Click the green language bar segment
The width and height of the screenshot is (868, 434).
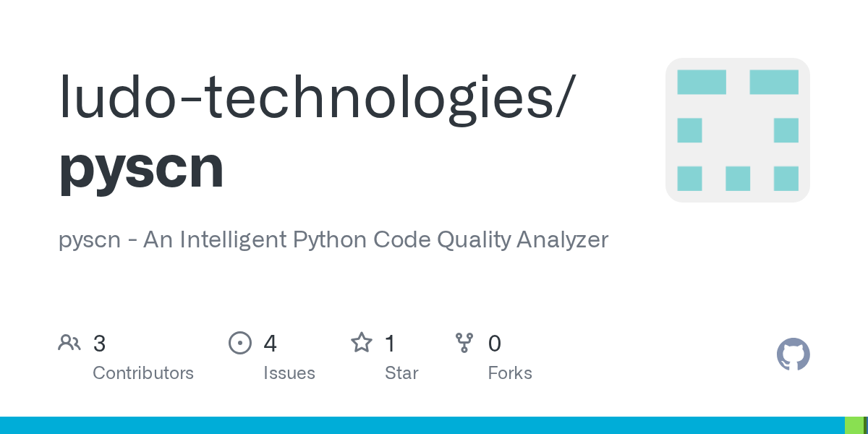point(854,425)
